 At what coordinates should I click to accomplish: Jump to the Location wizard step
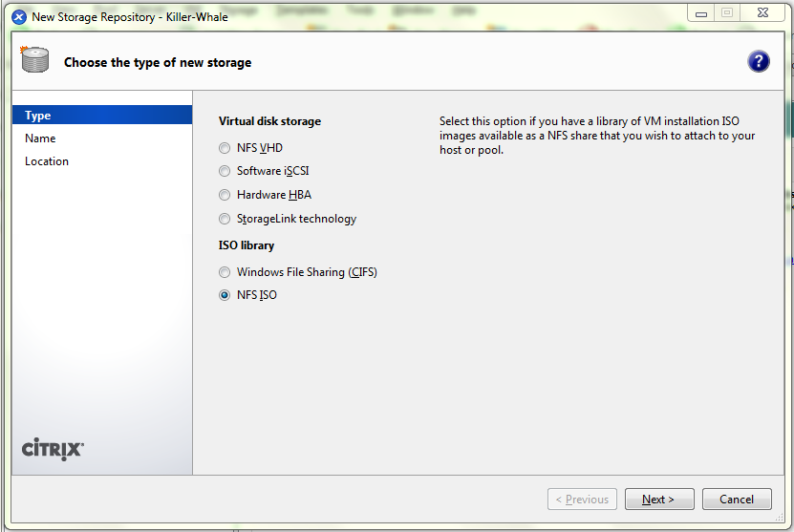[47, 161]
